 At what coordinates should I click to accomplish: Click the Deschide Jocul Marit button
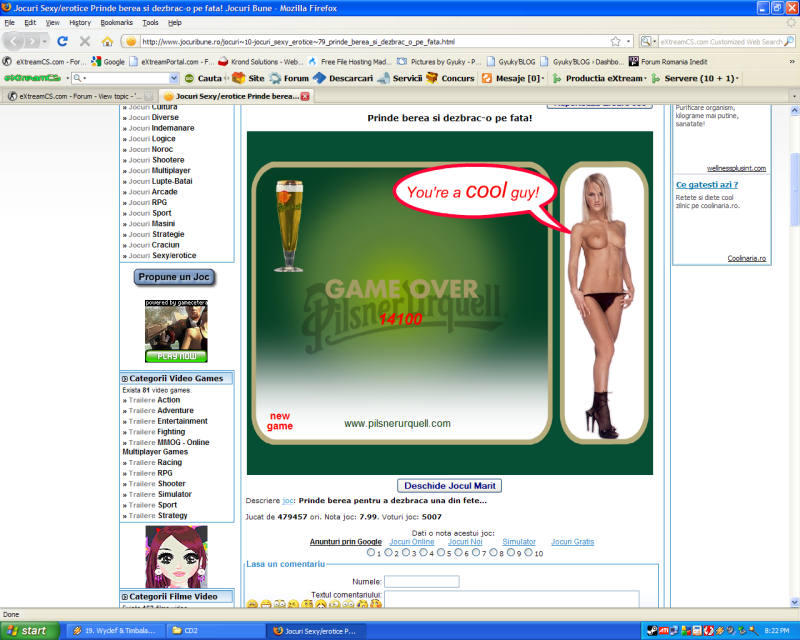(449, 486)
